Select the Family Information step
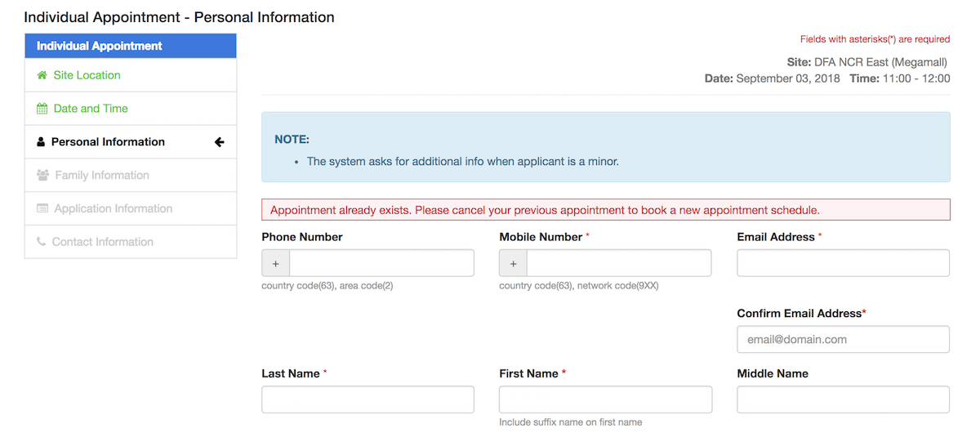This screenshot has height=442, width=980. click(102, 176)
